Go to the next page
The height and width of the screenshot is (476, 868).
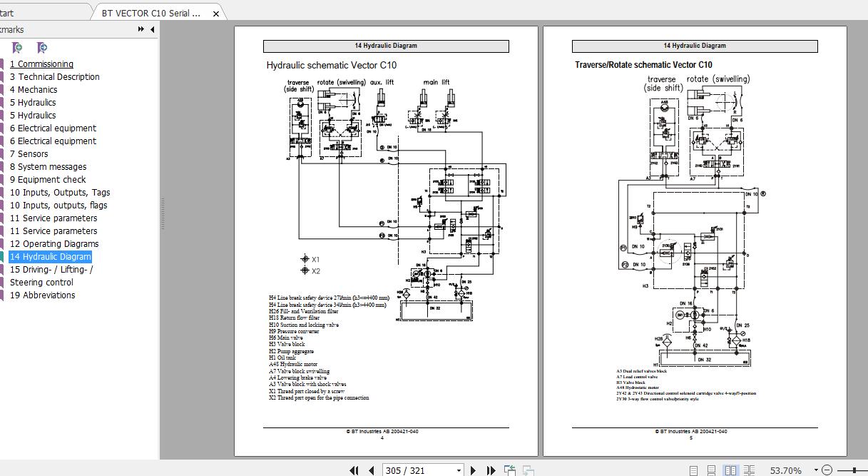[x=473, y=470]
